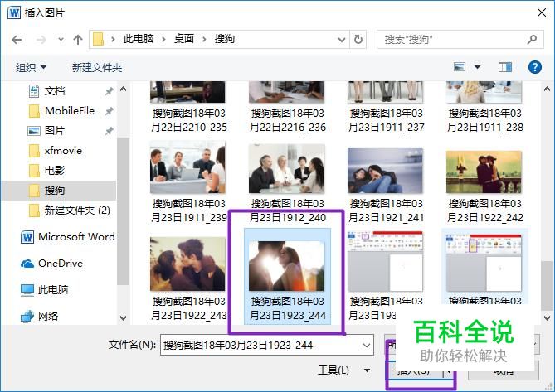The width and height of the screenshot is (555, 392).
Task: Select 搜狗 folder in navigation pane
Action: (x=59, y=190)
